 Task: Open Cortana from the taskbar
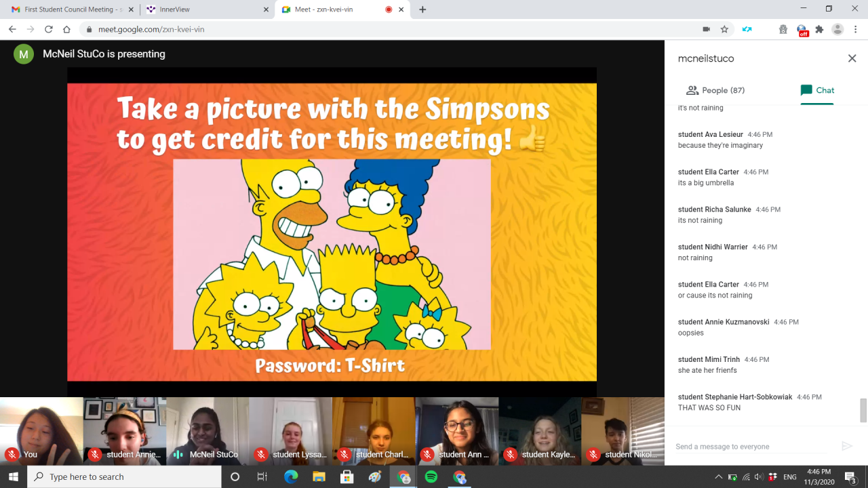point(235,477)
